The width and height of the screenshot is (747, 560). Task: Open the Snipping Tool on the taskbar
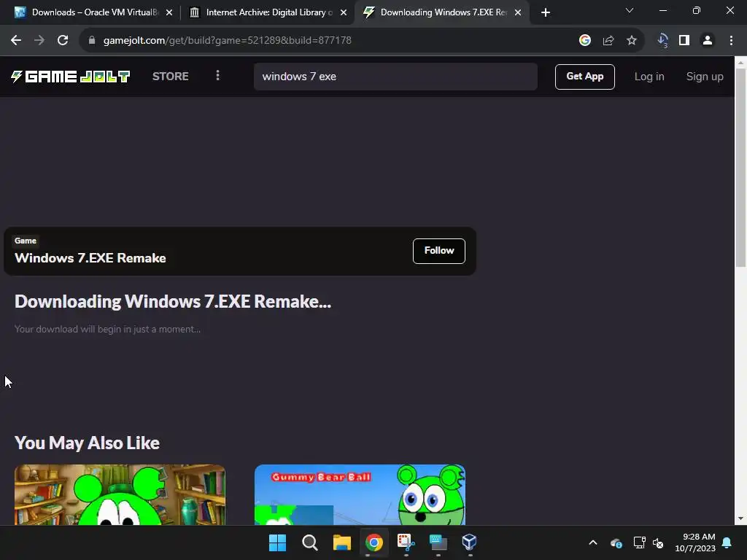pos(406,542)
